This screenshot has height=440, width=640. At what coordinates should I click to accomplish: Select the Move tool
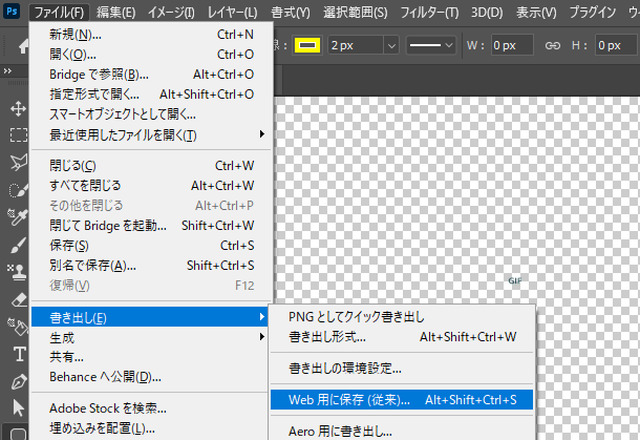(18, 109)
